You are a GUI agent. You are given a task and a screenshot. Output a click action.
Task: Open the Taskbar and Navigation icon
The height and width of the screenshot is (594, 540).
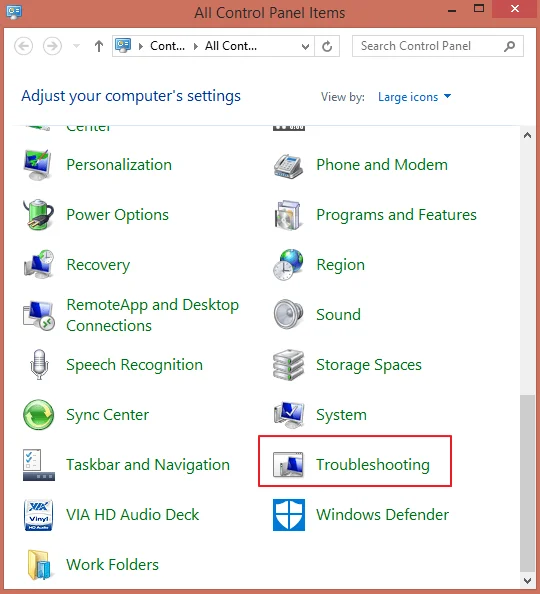39,465
